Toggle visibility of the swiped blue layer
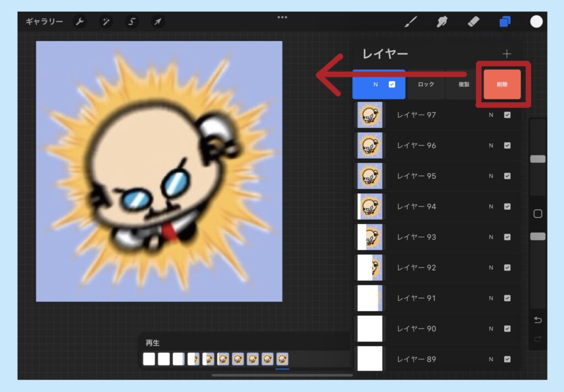564x392 pixels. click(392, 84)
